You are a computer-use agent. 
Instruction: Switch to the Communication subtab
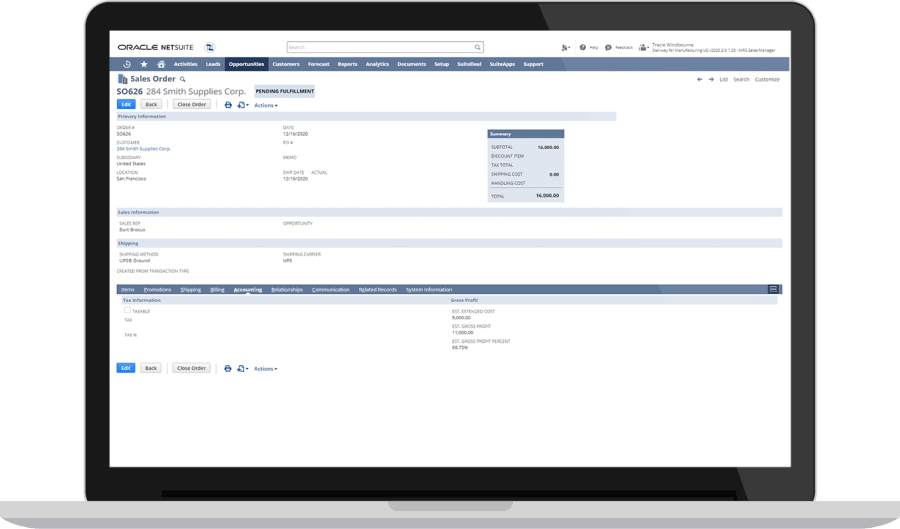pyautogui.click(x=331, y=290)
